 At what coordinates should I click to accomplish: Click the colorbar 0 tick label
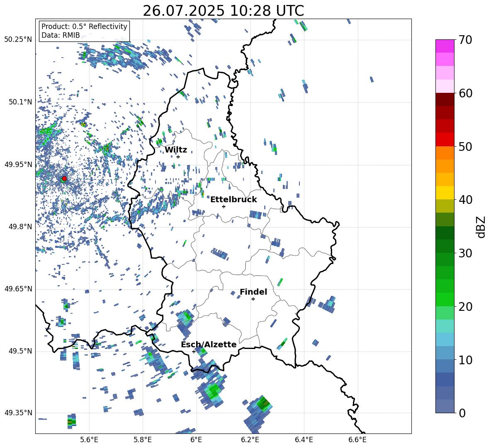pos(462,413)
